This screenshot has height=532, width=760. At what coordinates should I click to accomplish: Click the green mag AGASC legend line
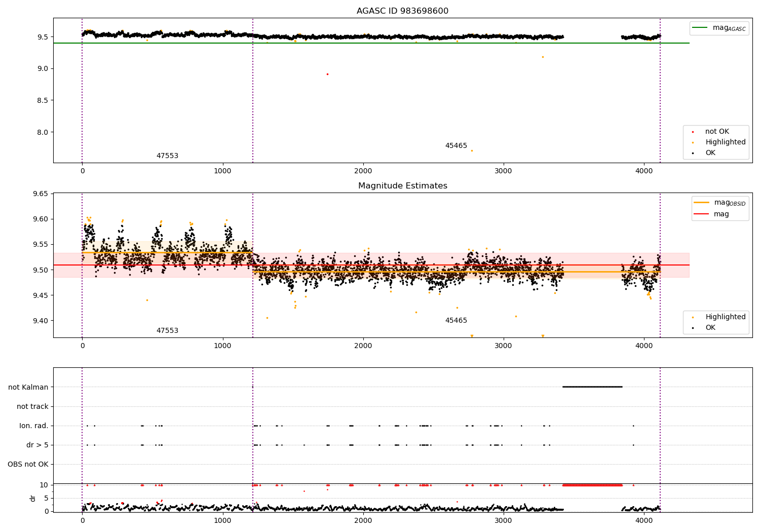[700, 28]
